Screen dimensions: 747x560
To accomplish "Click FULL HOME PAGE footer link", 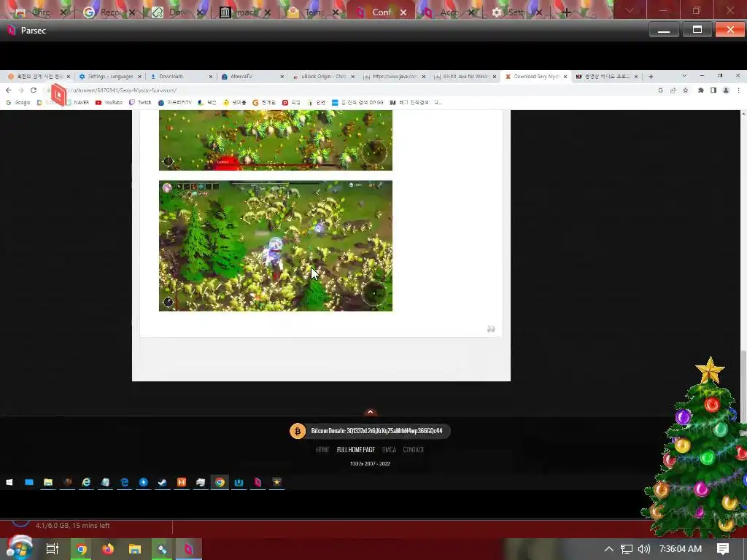I will (355, 449).
